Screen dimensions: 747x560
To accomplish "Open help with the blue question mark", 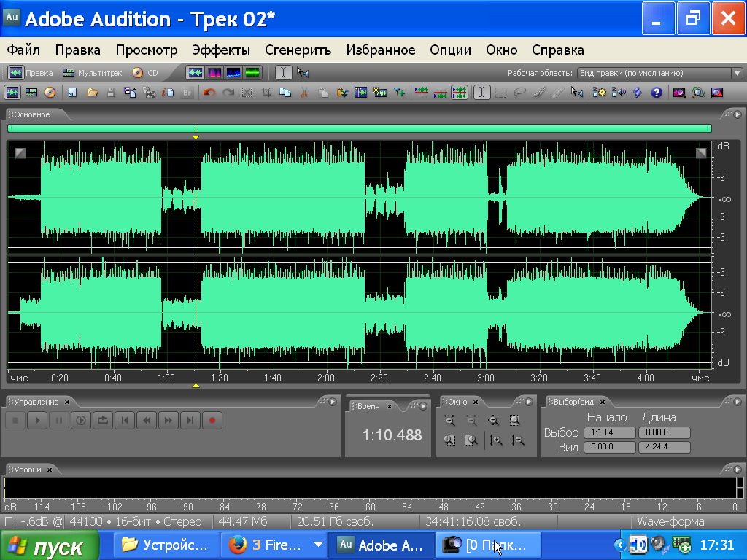I will 657,93.
